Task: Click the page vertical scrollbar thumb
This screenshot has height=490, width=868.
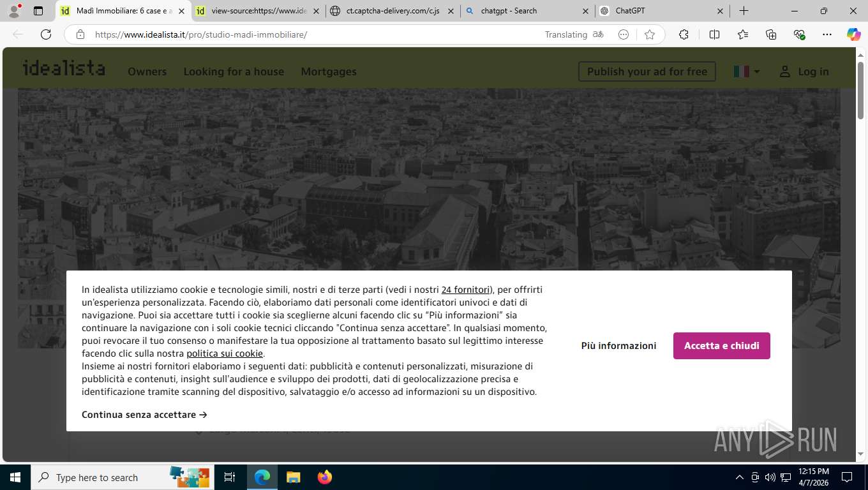Action: click(x=860, y=89)
